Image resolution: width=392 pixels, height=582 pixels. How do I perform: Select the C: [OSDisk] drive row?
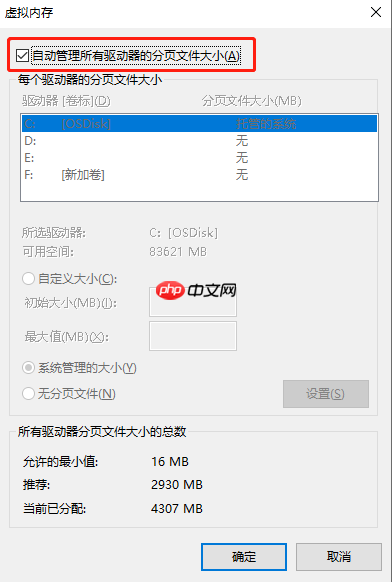pyautogui.click(x=199, y=124)
